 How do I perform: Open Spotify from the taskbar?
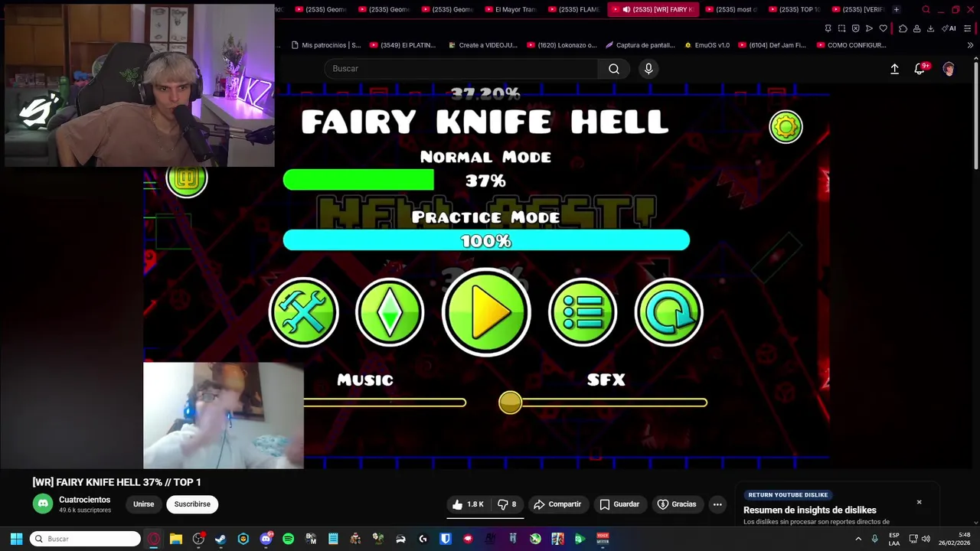click(288, 539)
